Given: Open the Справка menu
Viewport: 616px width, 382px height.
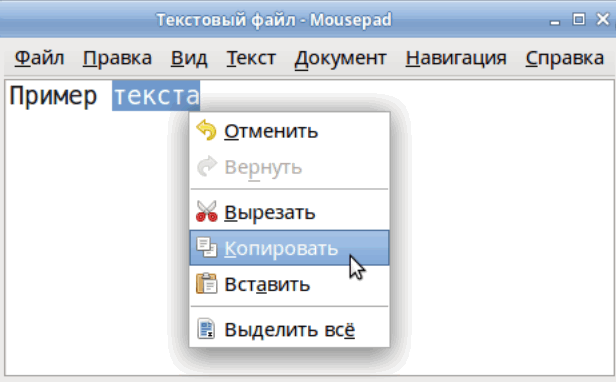Looking at the screenshot, I should (x=565, y=59).
